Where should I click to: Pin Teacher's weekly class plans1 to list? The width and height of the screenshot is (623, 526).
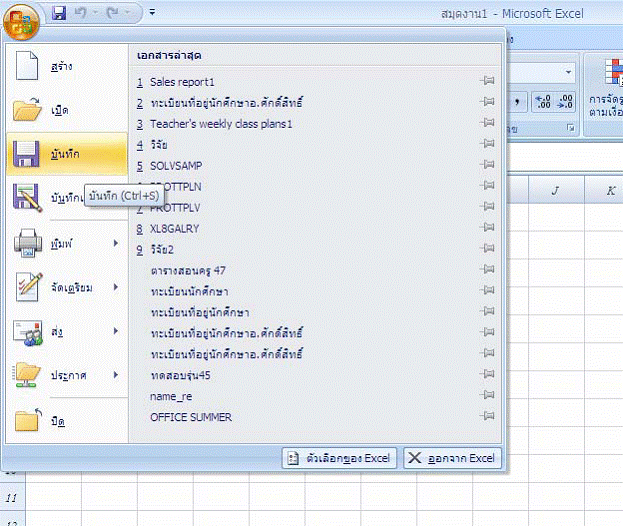(487, 122)
